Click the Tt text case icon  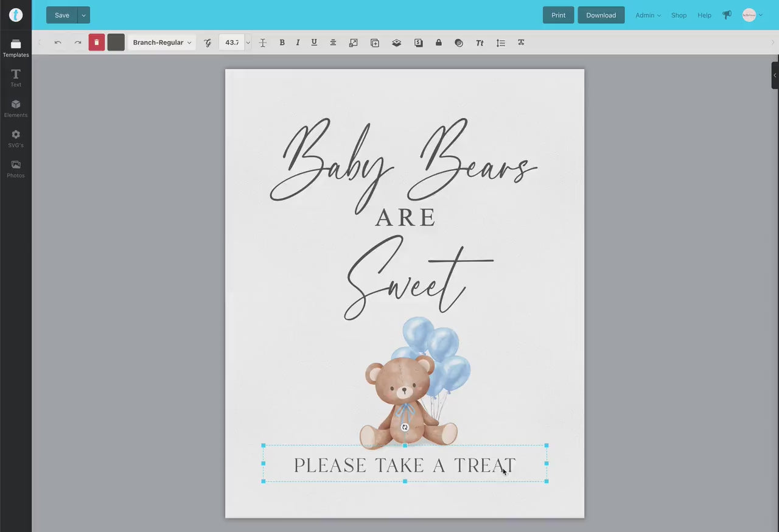pyautogui.click(x=480, y=43)
